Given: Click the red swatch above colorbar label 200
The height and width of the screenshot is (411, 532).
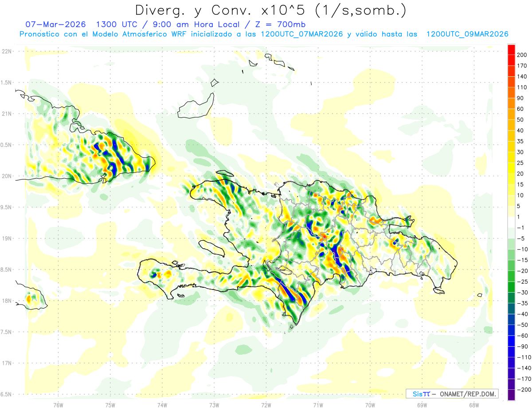Looking at the screenshot, I should (x=511, y=49).
